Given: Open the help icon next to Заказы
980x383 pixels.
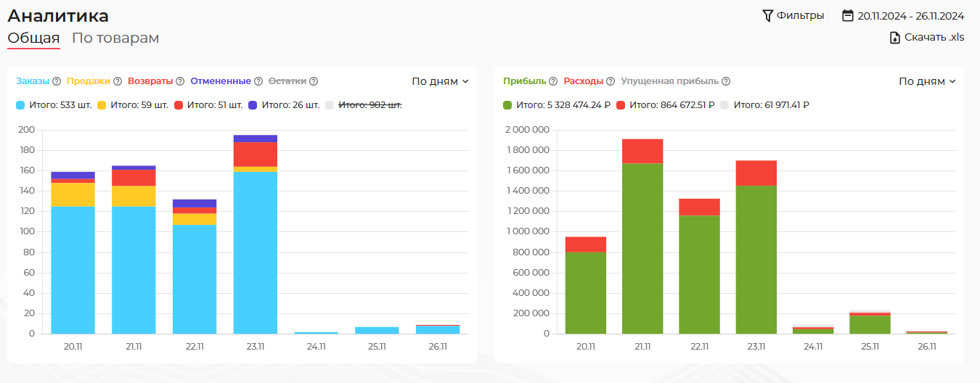Looking at the screenshot, I should tap(57, 81).
